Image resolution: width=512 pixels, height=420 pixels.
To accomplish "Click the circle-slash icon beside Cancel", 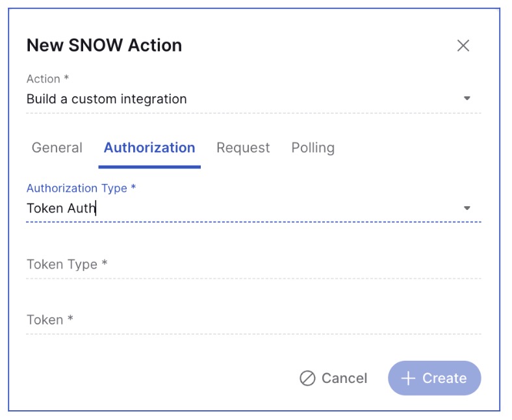I will pos(307,378).
